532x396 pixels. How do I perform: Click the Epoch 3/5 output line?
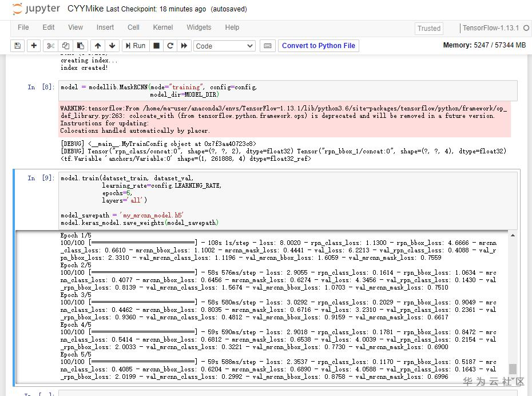coord(76,295)
